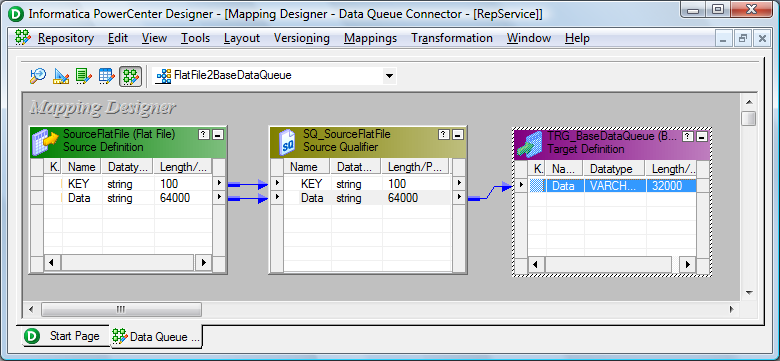Collapse the TRG_BaseDataQueue target box

702,136
